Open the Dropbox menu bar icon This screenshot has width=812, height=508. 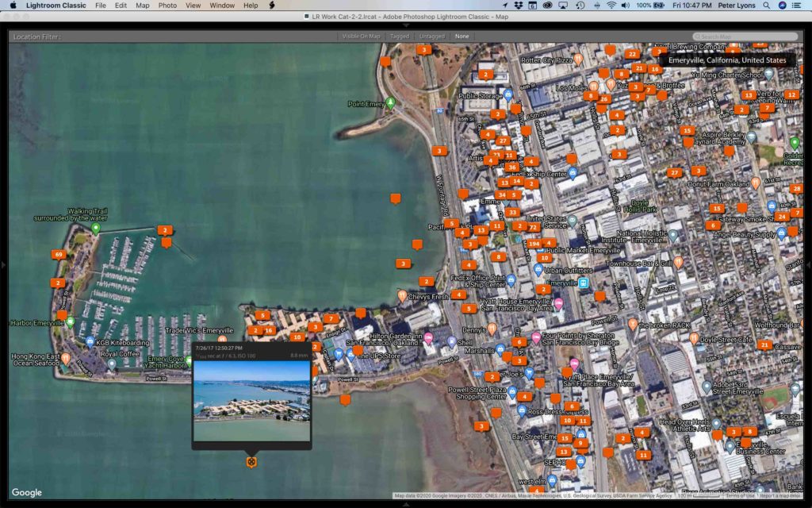[519, 6]
